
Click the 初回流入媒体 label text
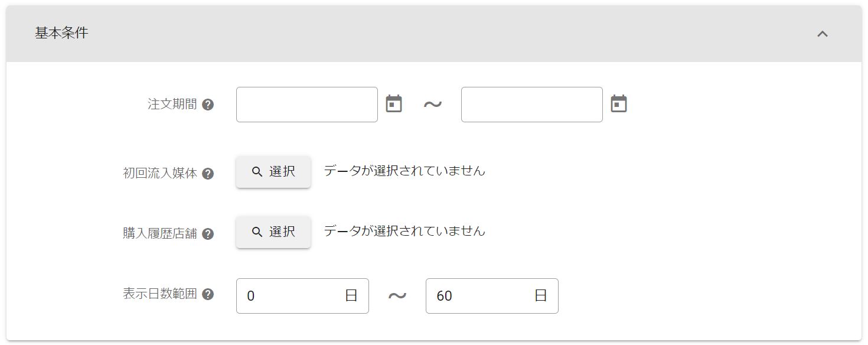[x=159, y=174]
